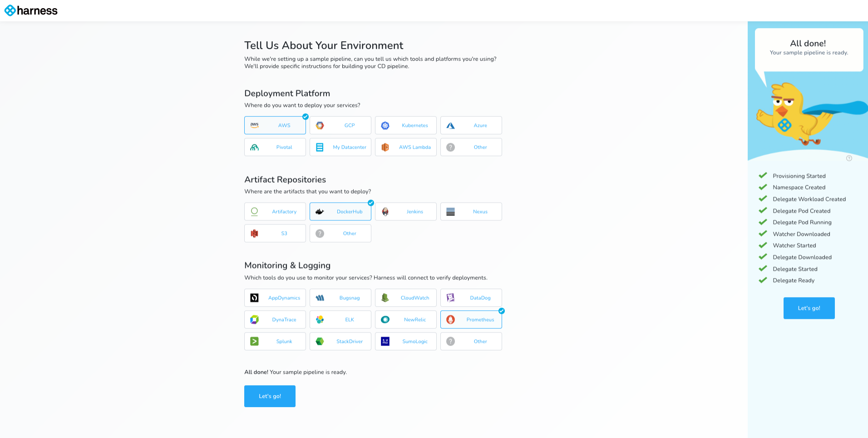Deselect the AWS deployment platform
The image size is (868, 438).
coord(275,125)
